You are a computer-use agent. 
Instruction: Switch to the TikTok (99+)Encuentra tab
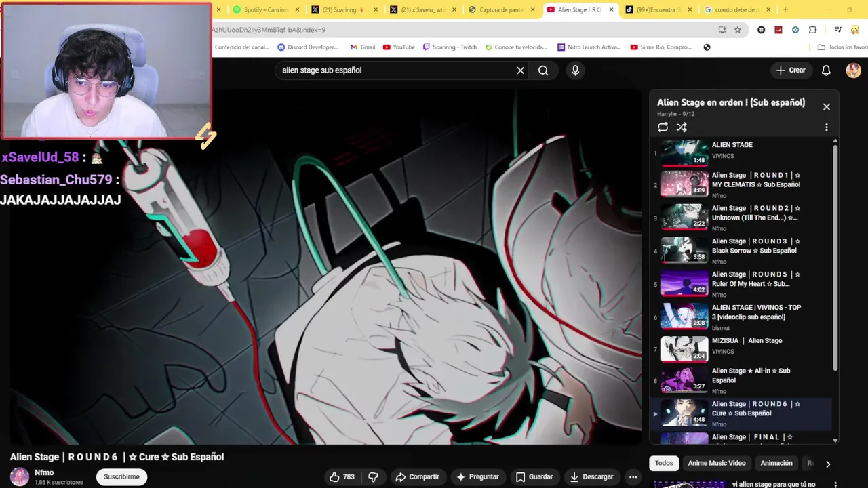(x=658, y=9)
